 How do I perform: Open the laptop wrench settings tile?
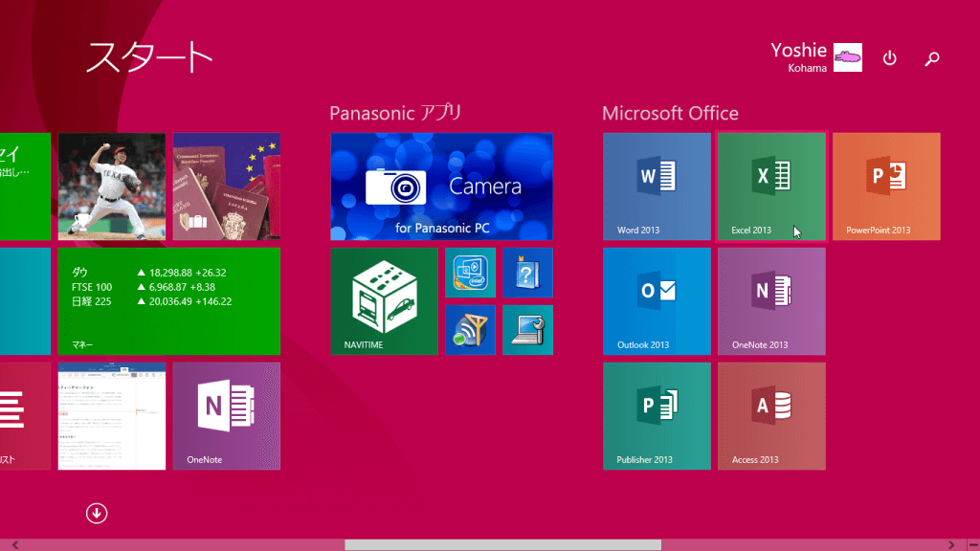coord(527,330)
